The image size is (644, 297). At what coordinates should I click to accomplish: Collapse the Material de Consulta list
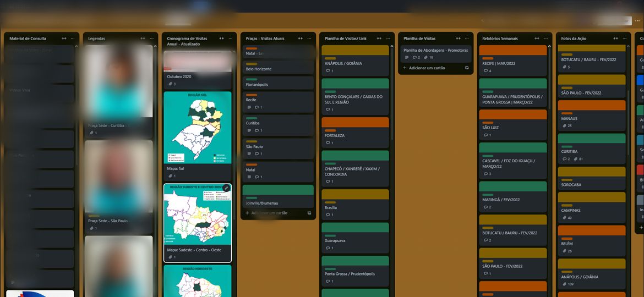[x=64, y=38]
